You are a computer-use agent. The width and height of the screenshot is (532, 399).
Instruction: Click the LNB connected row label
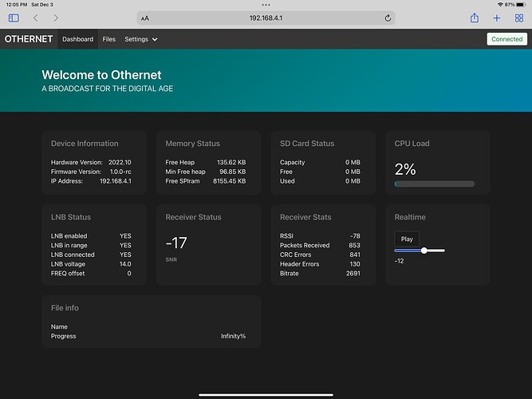[73, 255]
